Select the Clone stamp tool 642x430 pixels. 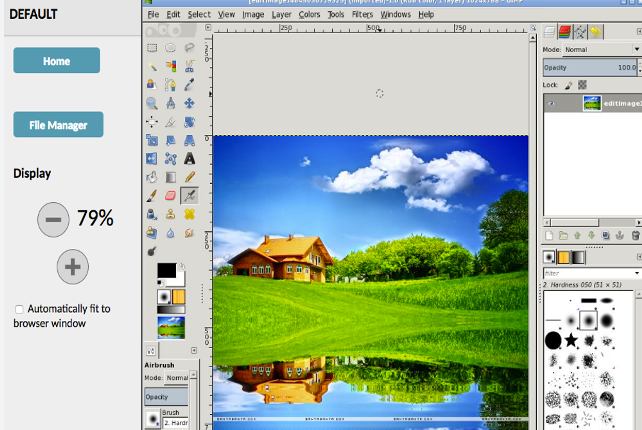pyautogui.click(x=170, y=214)
